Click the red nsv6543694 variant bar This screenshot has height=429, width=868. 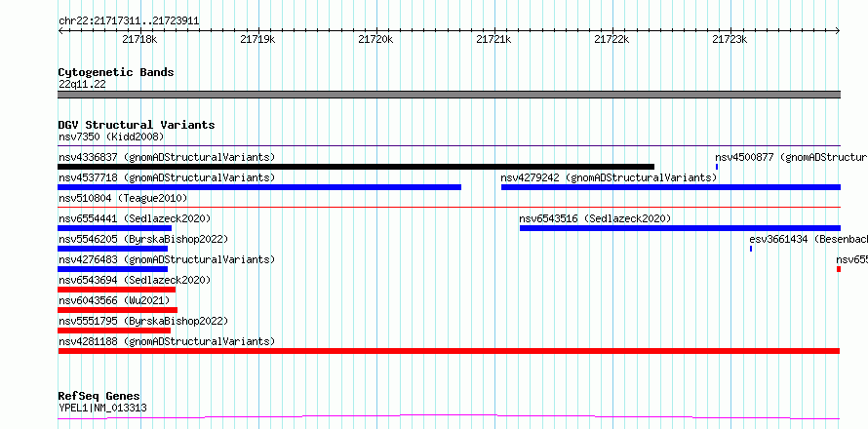pyautogui.click(x=117, y=290)
